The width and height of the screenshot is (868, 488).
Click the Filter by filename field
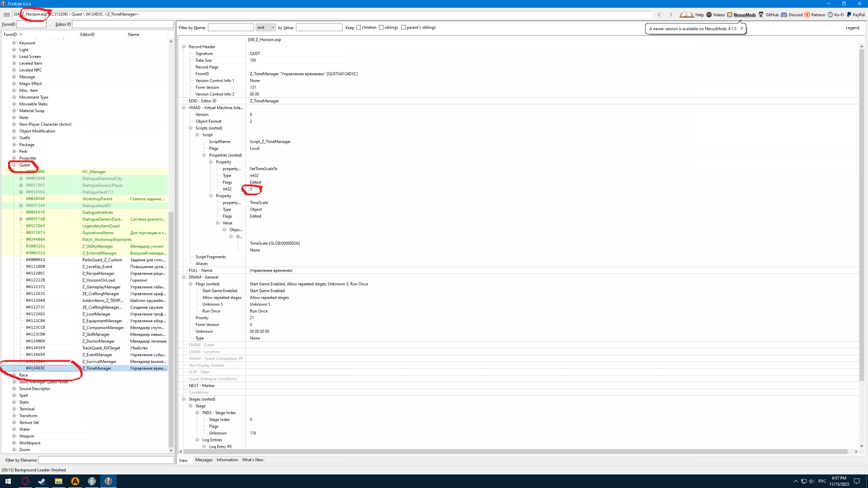[106, 460]
